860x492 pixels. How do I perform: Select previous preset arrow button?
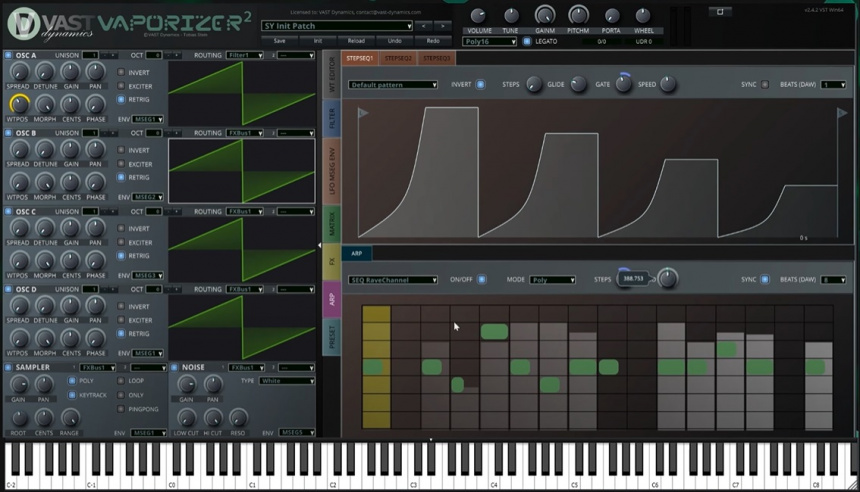coord(423,26)
